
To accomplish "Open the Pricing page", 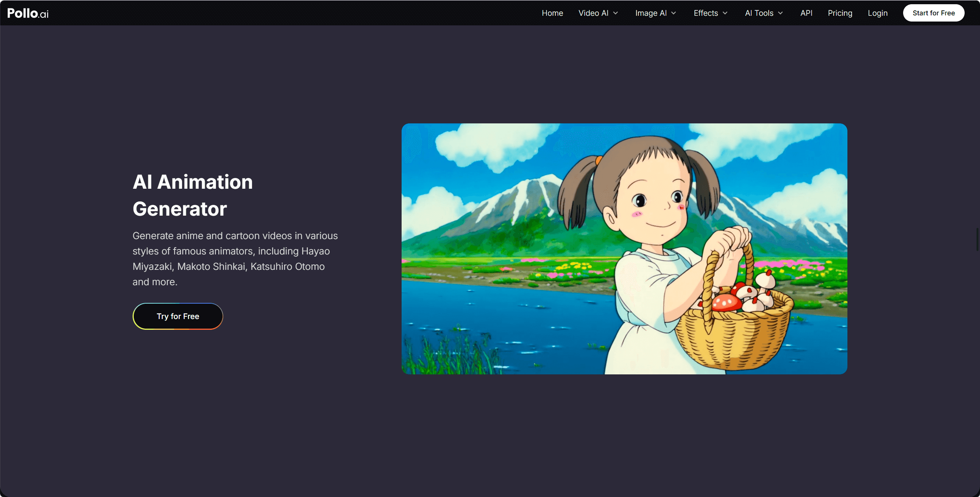I will [840, 13].
